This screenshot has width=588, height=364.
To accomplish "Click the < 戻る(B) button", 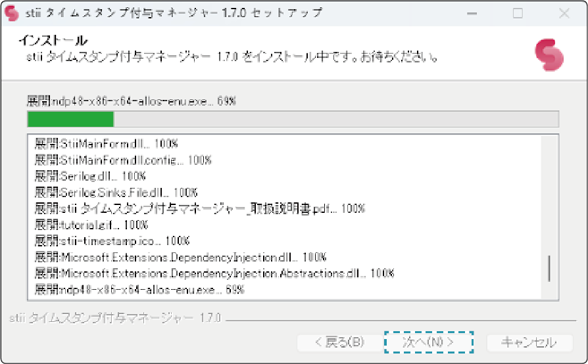I will [x=339, y=342].
